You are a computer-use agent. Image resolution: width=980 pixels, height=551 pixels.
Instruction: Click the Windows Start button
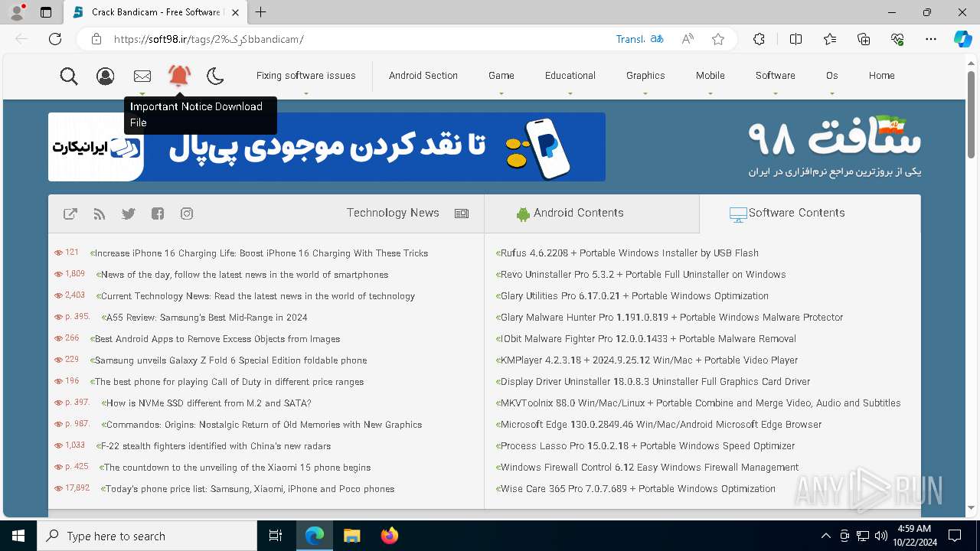pyautogui.click(x=18, y=536)
